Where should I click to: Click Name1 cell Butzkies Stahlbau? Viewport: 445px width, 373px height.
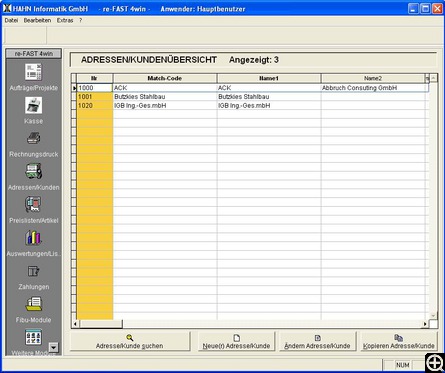[269, 97]
